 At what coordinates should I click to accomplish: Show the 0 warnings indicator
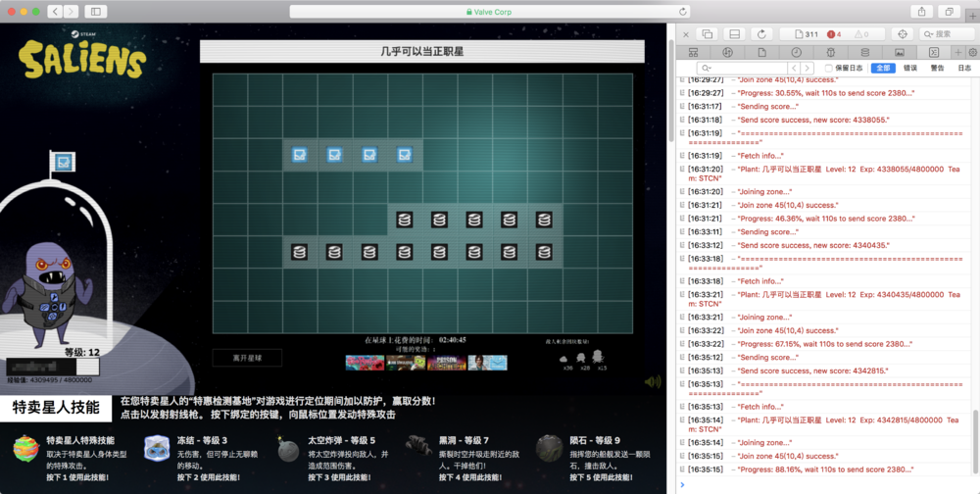coord(861,34)
